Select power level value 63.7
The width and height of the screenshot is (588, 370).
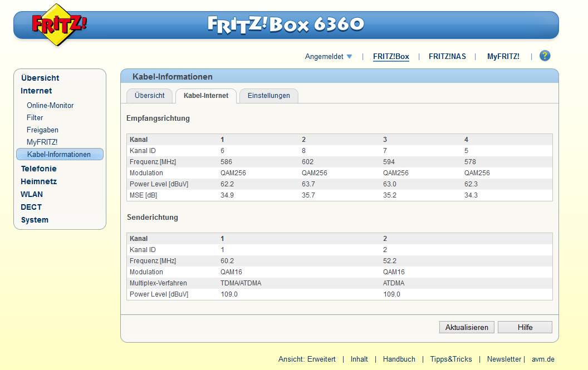pos(308,184)
